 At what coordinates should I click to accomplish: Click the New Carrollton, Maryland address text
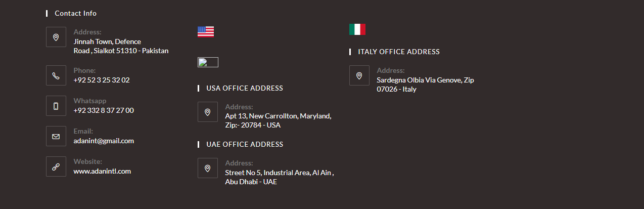[278, 120]
